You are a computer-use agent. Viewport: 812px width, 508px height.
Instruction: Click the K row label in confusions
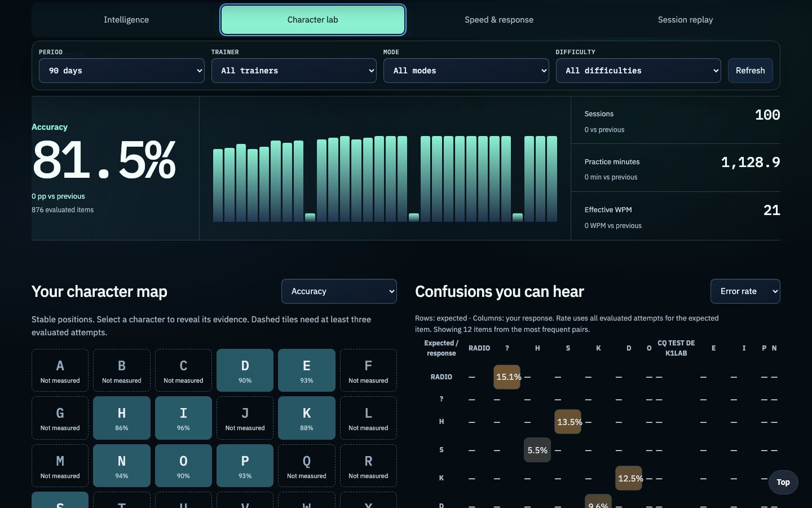click(442, 478)
